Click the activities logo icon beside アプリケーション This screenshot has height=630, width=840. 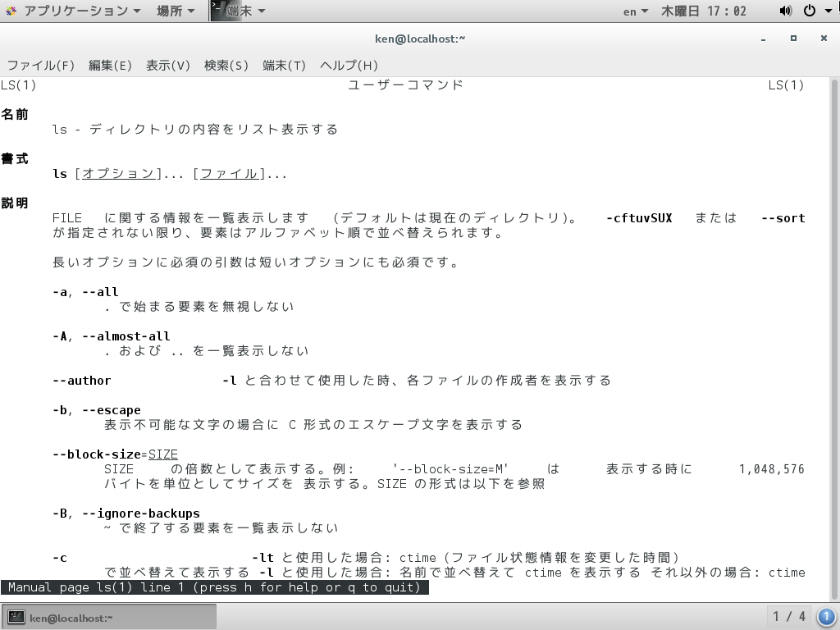click(x=11, y=11)
